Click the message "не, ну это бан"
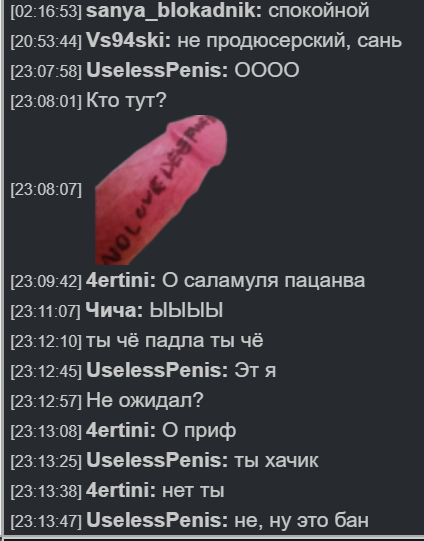Screen dimensions: 424x541 (x=302, y=521)
